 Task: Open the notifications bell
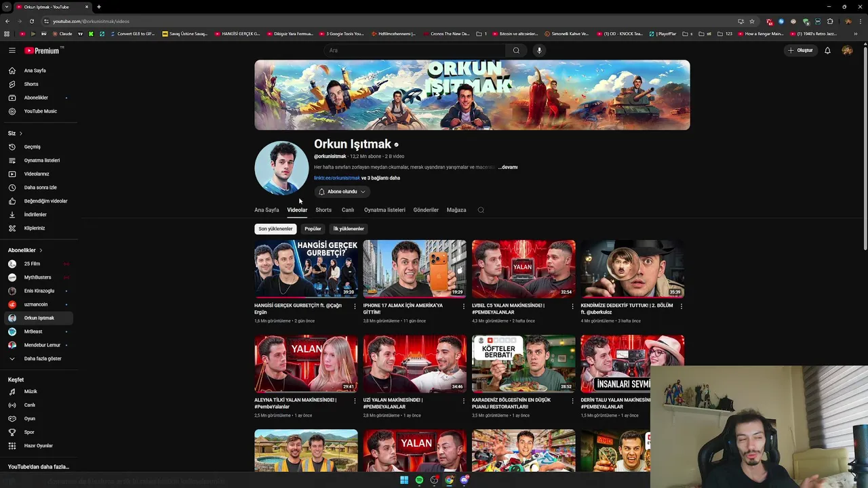pos(827,50)
